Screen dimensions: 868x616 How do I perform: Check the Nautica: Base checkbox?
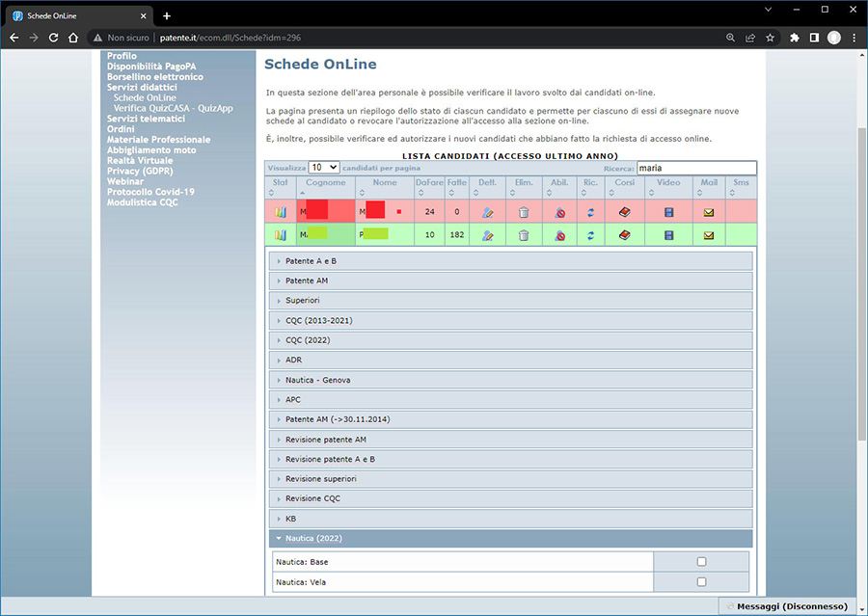(701, 562)
